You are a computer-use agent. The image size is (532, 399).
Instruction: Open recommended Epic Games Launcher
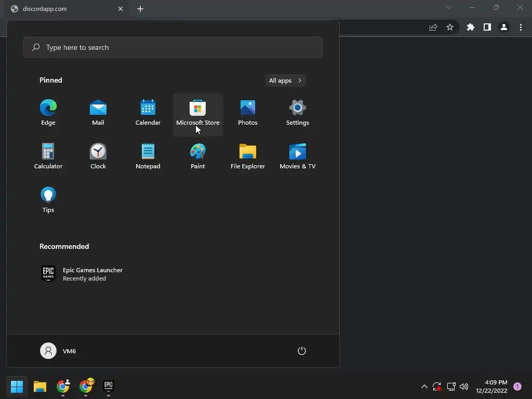[x=82, y=274]
